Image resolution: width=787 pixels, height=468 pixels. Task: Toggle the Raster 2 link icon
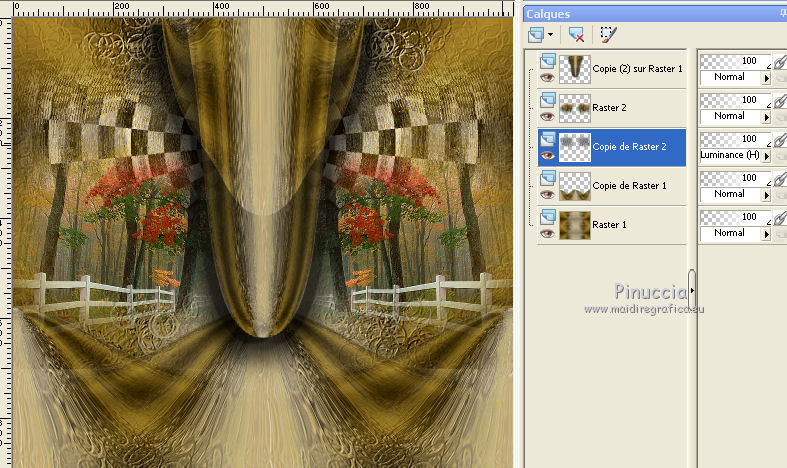[x=779, y=101]
